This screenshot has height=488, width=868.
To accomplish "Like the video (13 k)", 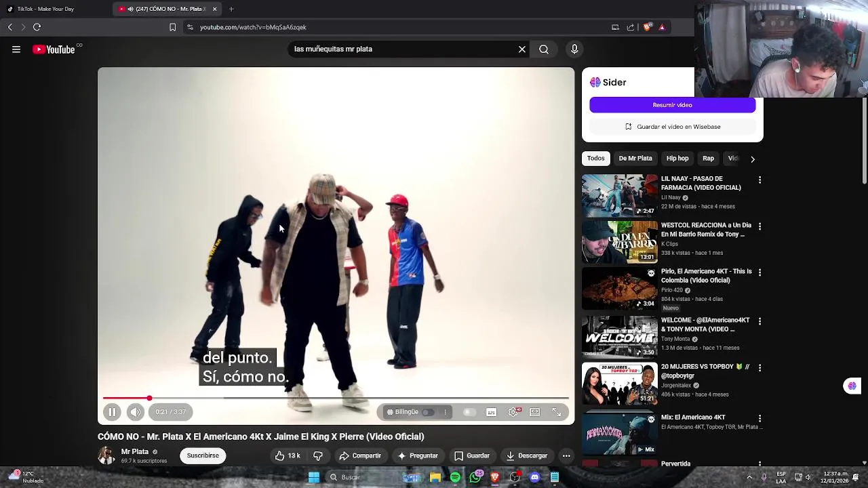I will click(288, 456).
